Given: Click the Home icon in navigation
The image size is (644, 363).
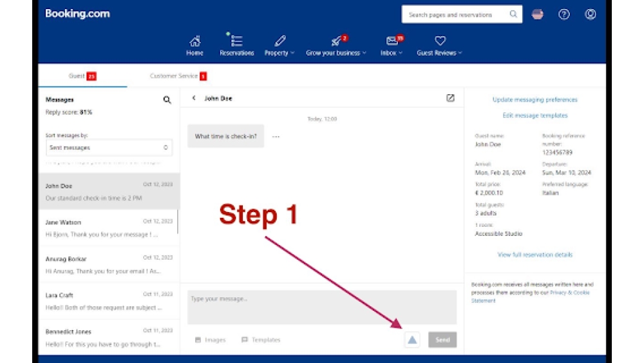Looking at the screenshot, I should click(194, 42).
